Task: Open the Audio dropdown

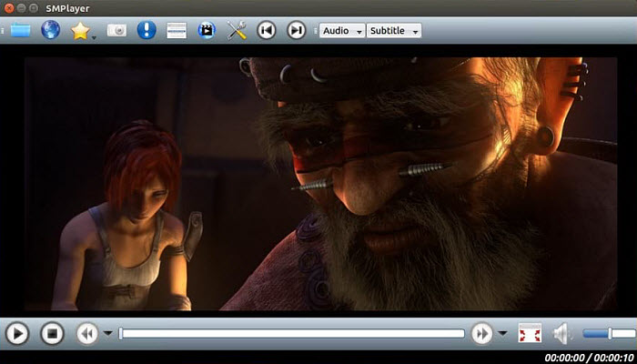Action: pyautogui.click(x=342, y=30)
